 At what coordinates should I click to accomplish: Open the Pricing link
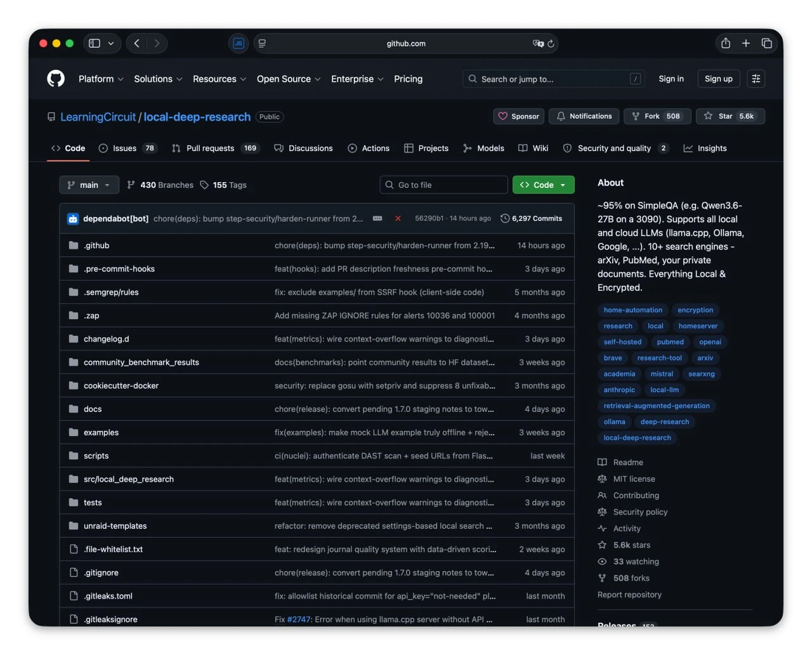click(408, 79)
